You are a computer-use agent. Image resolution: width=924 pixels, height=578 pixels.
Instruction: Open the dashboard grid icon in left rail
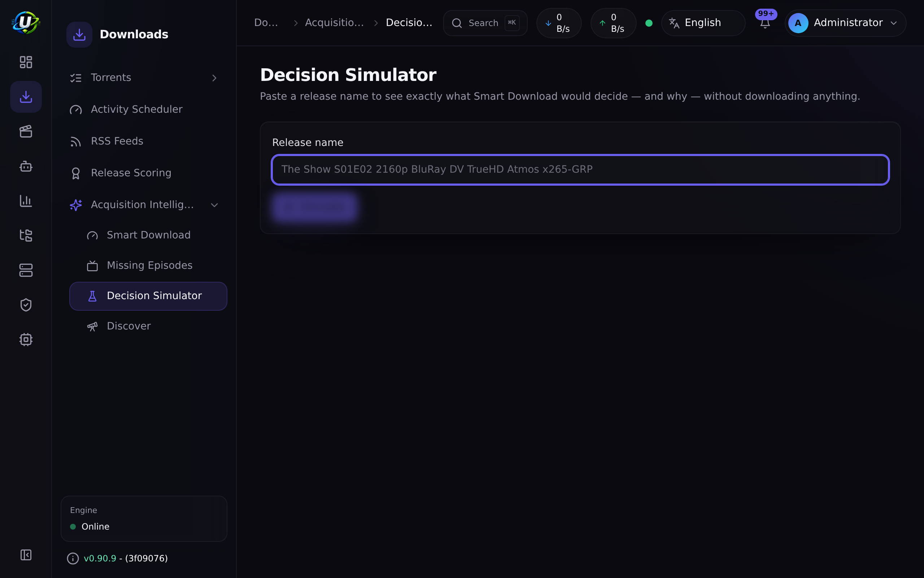pyautogui.click(x=26, y=62)
